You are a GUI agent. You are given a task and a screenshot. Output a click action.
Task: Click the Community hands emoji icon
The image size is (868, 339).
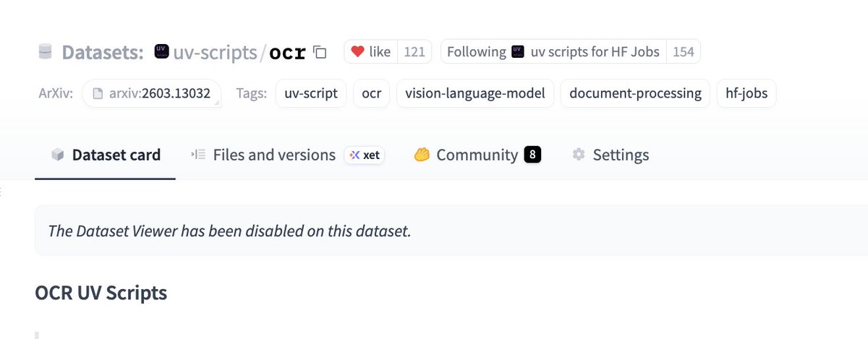[422, 155]
